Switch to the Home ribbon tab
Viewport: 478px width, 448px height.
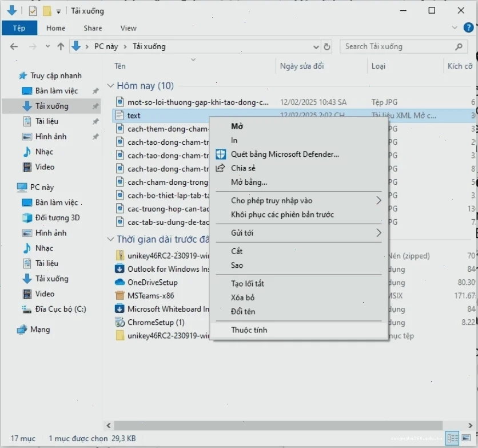55,28
